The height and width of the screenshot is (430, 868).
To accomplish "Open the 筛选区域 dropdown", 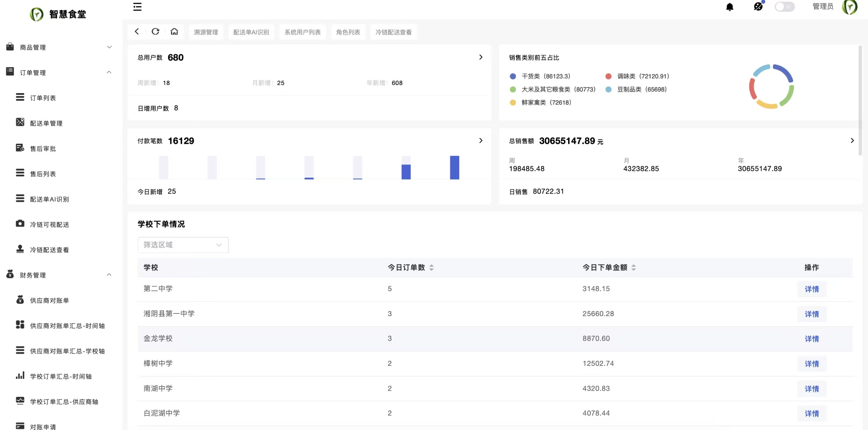I will tap(183, 245).
